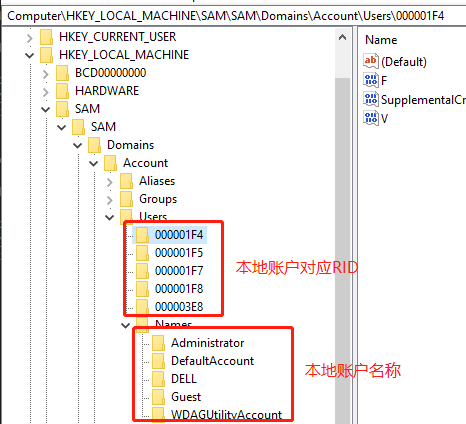Click the DELL folder icon
The image size is (466, 424).
[158, 379]
